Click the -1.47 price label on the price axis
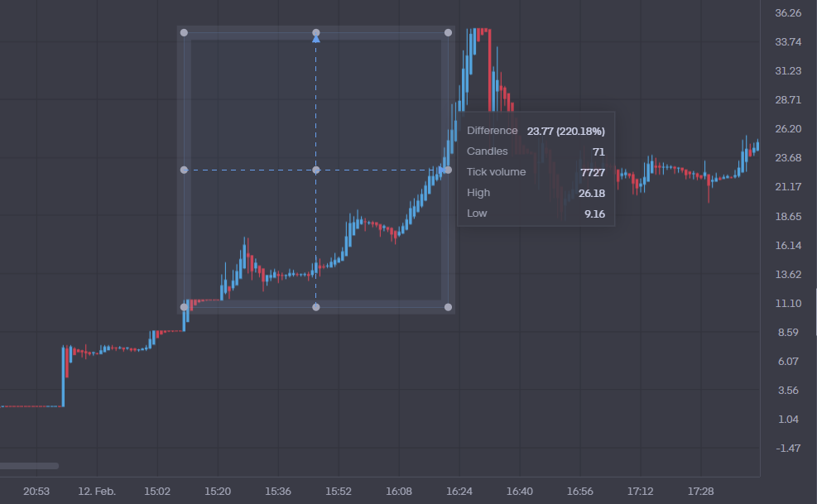Viewport: 817px width, 504px height. click(x=787, y=448)
